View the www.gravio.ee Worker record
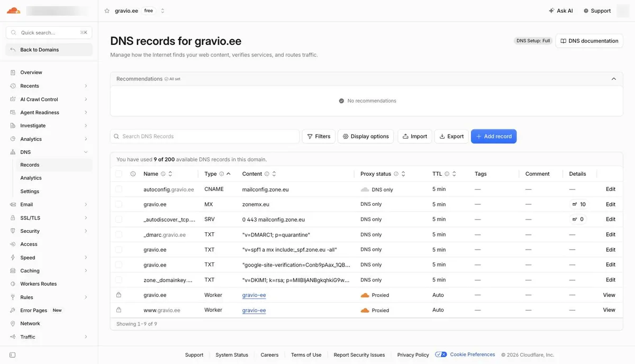 (609, 310)
